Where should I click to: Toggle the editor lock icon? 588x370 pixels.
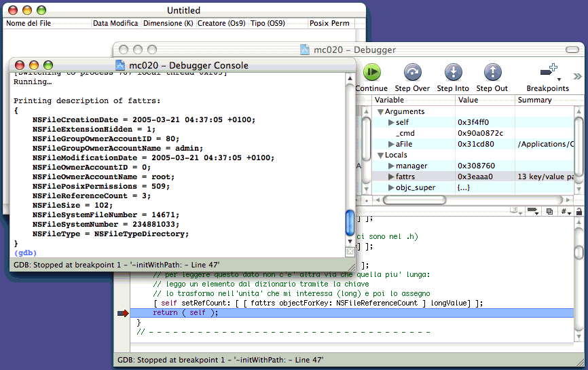tap(579, 212)
